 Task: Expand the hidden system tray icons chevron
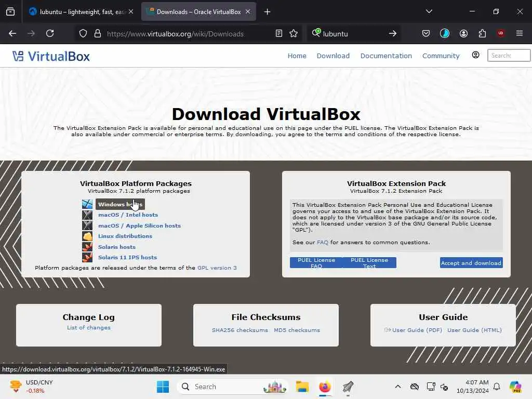coord(398,387)
